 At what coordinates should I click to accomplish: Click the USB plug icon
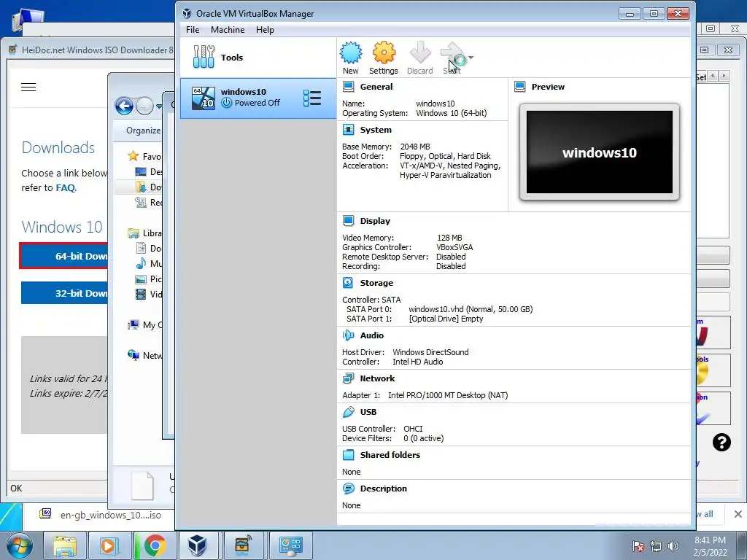tap(348, 412)
